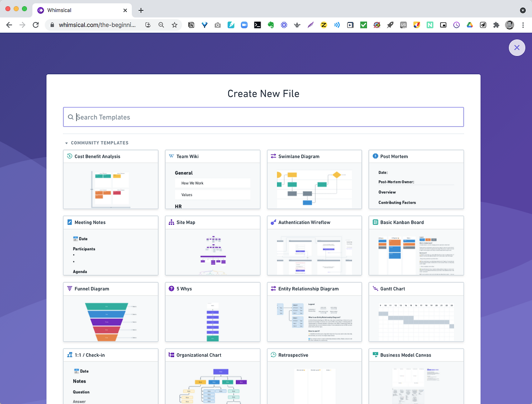Open the Site Map template preview
This screenshot has height=404, width=532.
click(x=212, y=252)
